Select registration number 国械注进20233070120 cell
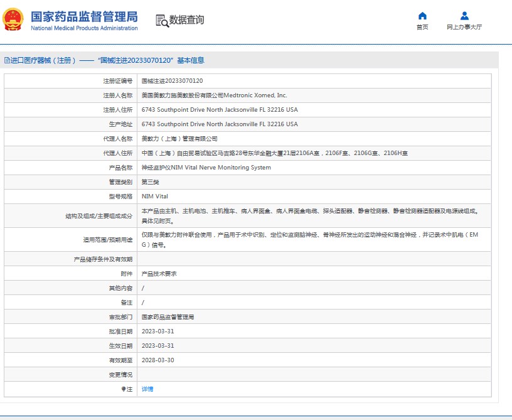The height and width of the screenshot is (420, 512). 172,81
